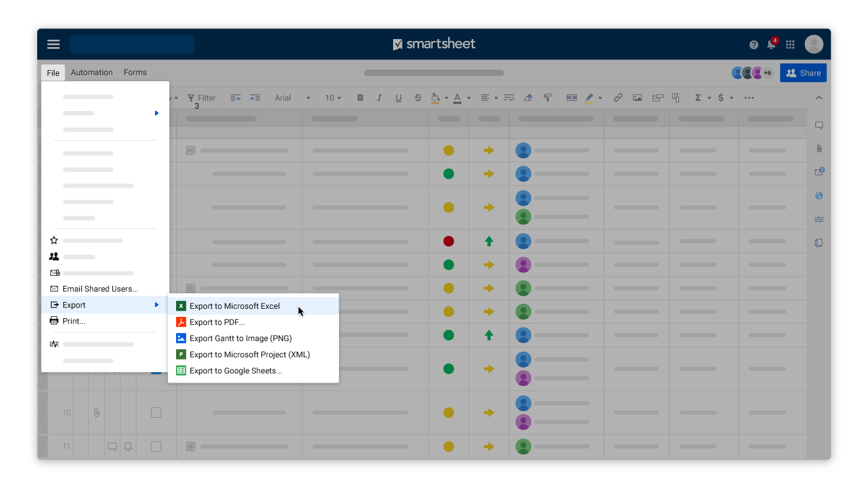868x488 pixels.
Task: Expand the row 11 plus icon
Action: tap(190, 446)
